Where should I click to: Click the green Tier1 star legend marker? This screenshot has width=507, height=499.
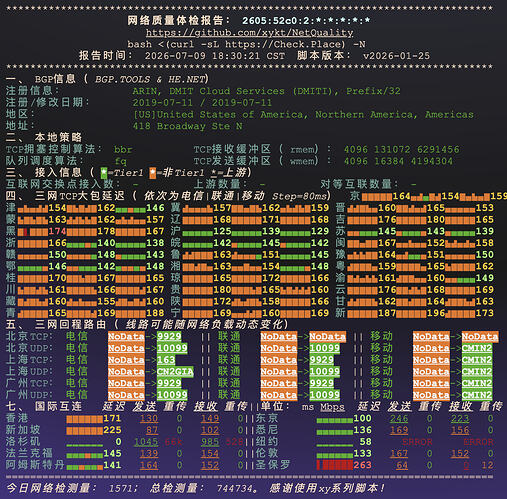pyautogui.click(x=104, y=173)
